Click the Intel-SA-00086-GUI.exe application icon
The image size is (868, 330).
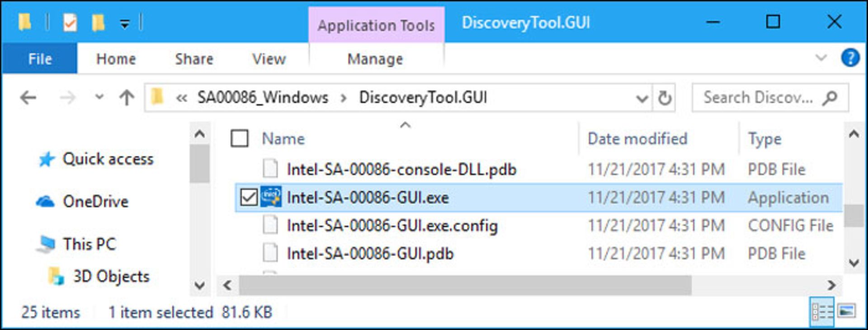pyautogui.click(x=271, y=198)
